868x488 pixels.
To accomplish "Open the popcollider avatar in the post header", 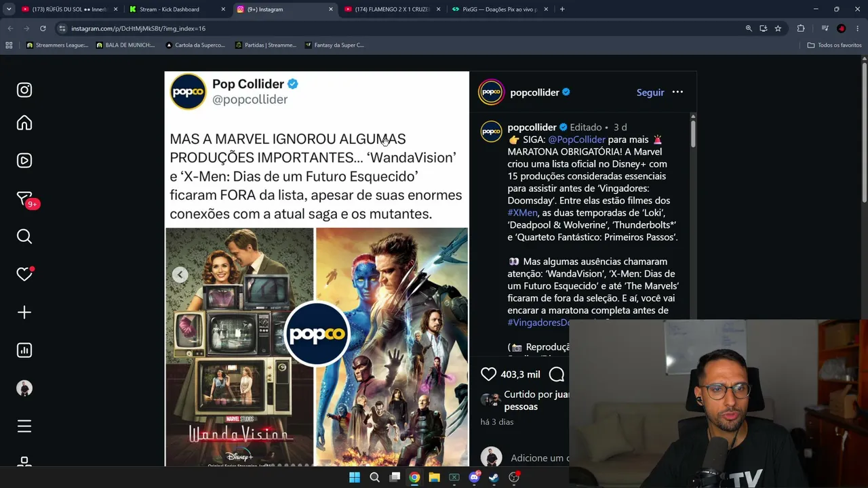I will pos(491,92).
